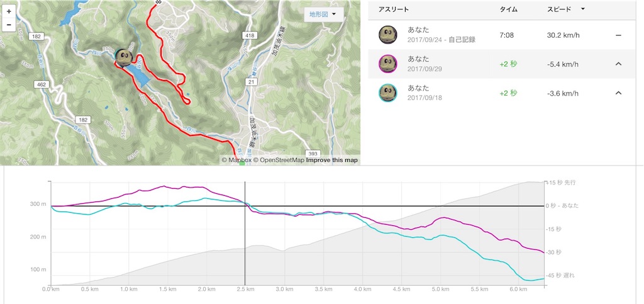The height and width of the screenshot is (304, 644).
Task: Open the Improve this map link
Action: [332, 160]
